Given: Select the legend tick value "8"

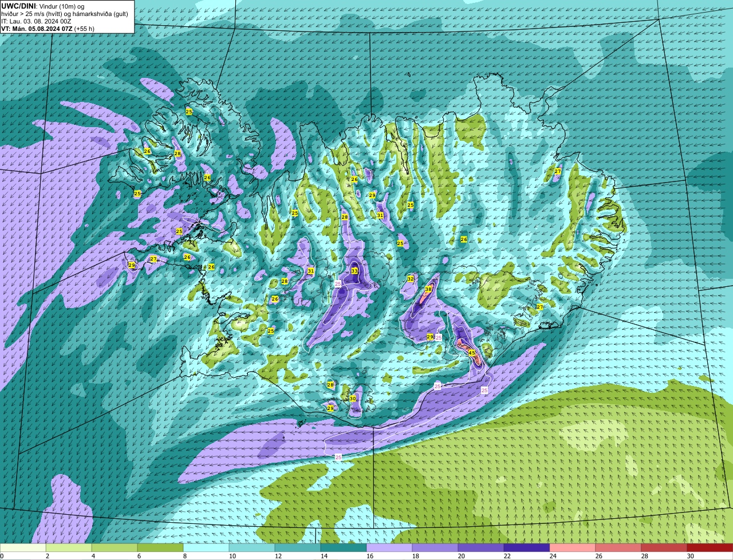Looking at the screenshot, I should [185, 556].
